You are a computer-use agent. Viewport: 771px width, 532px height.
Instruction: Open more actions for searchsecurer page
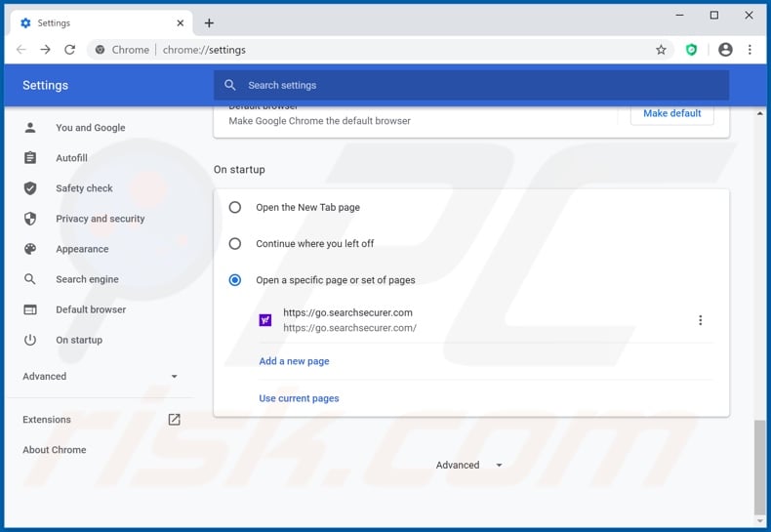[x=700, y=320]
